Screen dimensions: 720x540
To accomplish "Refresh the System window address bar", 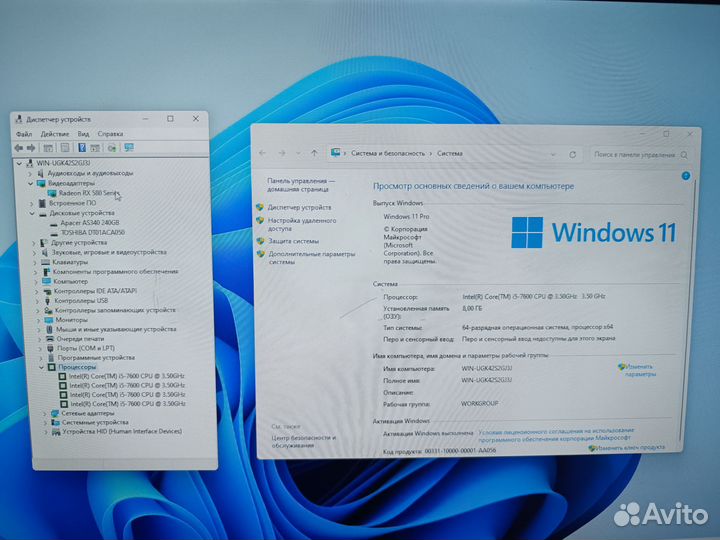I will click(x=572, y=155).
